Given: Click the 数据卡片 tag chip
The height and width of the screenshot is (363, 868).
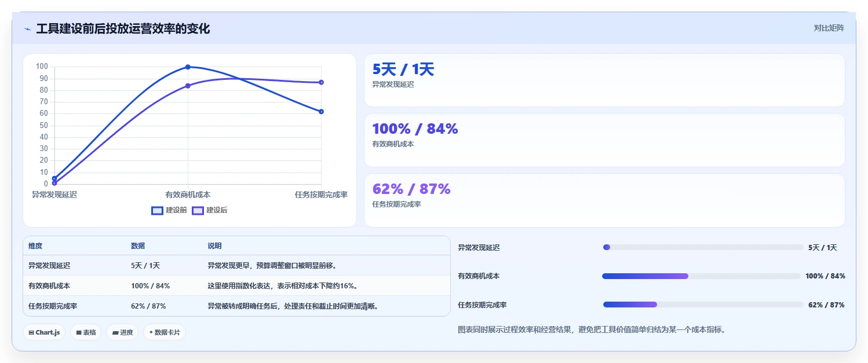Looking at the screenshot, I should click(165, 332).
